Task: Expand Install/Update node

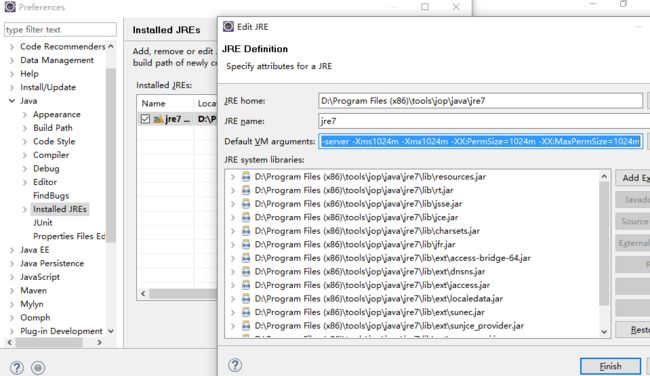Action: [12, 87]
